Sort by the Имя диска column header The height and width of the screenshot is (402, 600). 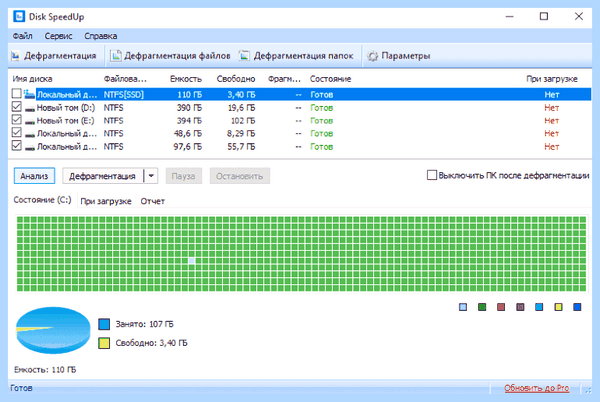32,79
